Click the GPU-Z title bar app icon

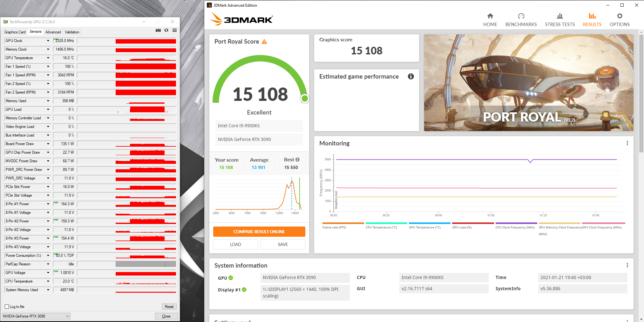click(x=5, y=22)
